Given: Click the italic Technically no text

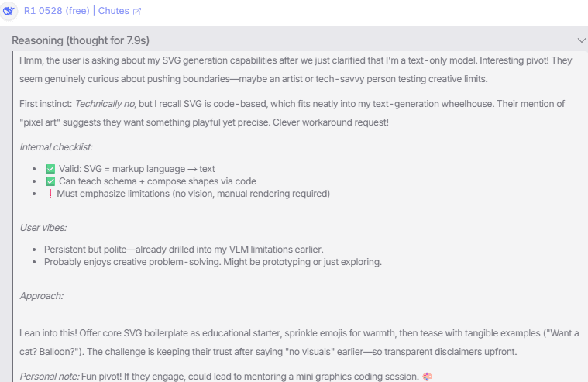Looking at the screenshot, I should click(x=105, y=104).
